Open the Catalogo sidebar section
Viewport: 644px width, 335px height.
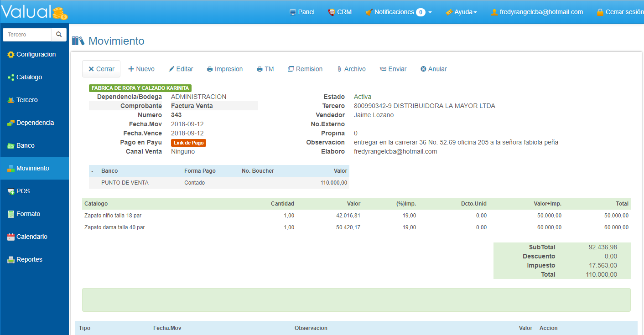coord(29,77)
